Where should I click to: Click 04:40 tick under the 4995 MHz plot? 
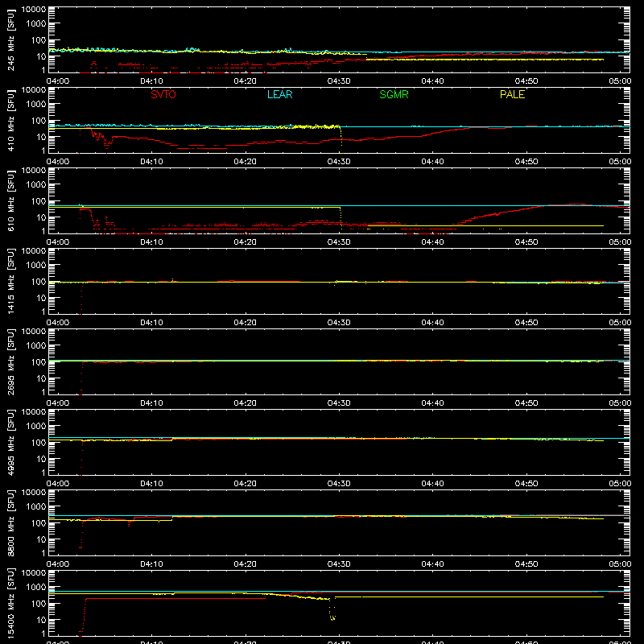pos(432,484)
